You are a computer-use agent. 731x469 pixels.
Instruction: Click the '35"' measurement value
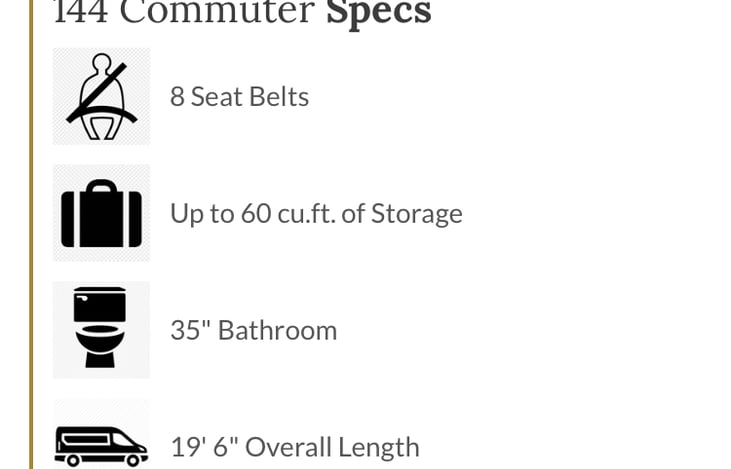189,331
